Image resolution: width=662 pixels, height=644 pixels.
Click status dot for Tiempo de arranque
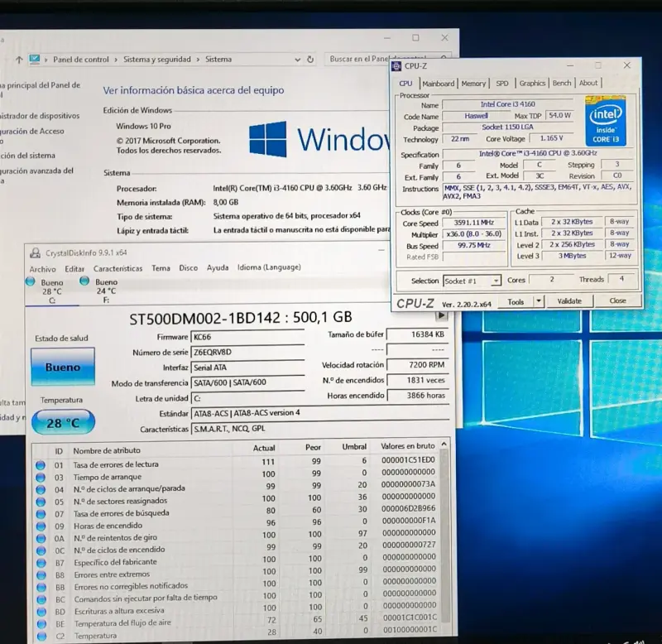tap(40, 477)
